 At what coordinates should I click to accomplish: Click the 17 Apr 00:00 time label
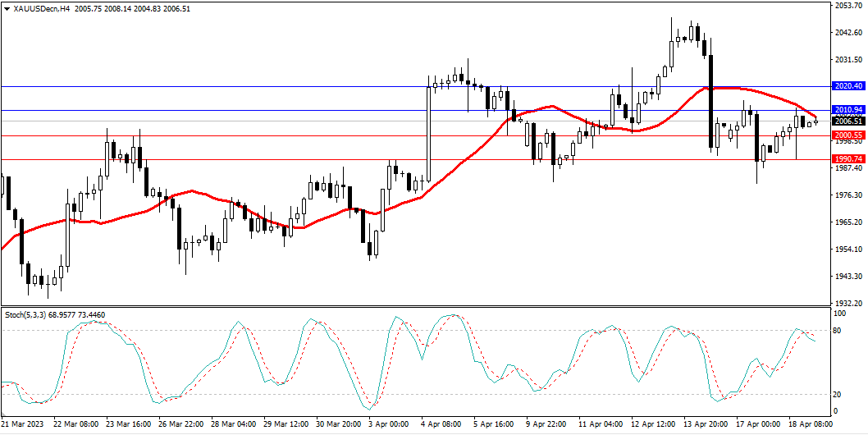click(760, 424)
